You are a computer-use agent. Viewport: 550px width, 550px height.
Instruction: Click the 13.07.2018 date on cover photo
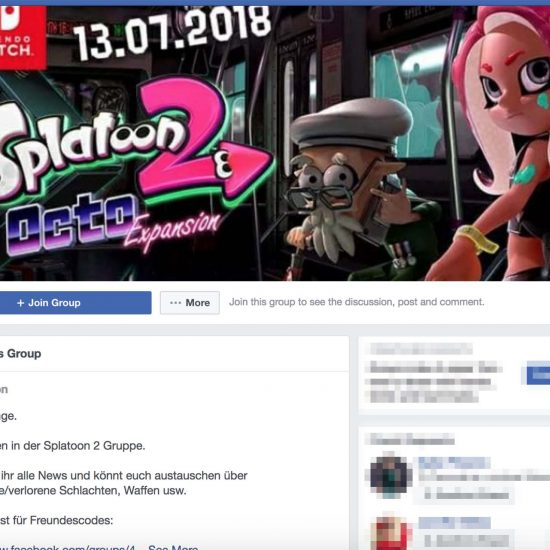(x=173, y=32)
